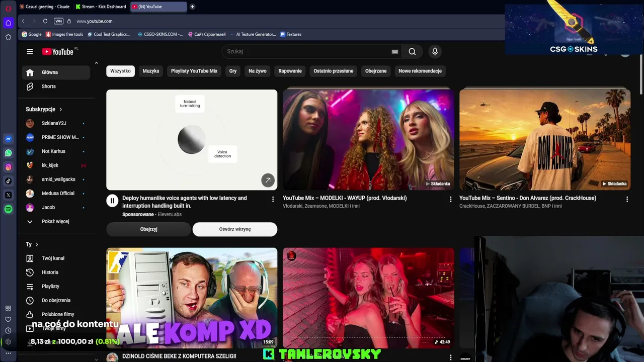Open Shorts in the YouTube sidebar

point(56,86)
